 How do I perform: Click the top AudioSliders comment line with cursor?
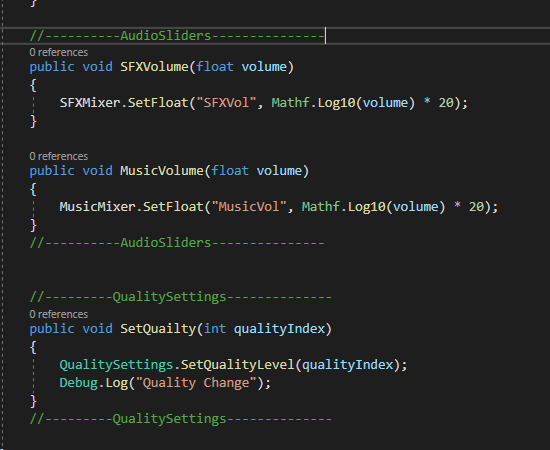[x=177, y=36]
